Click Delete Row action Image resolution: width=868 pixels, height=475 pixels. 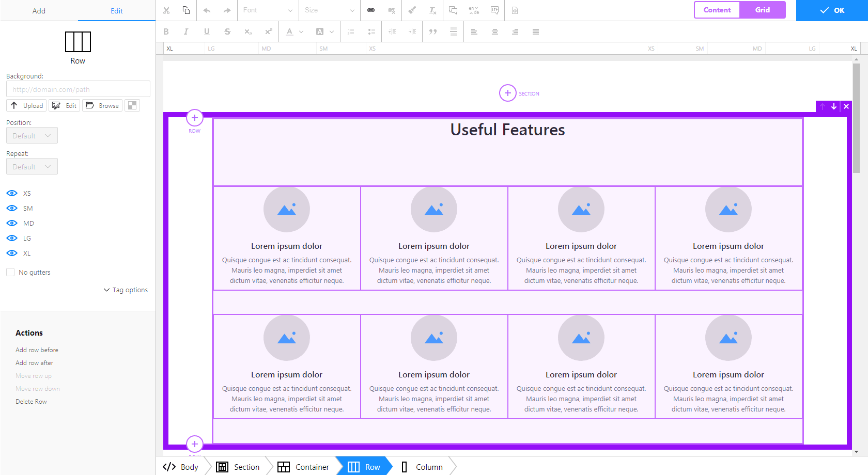(x=31, y=402)
